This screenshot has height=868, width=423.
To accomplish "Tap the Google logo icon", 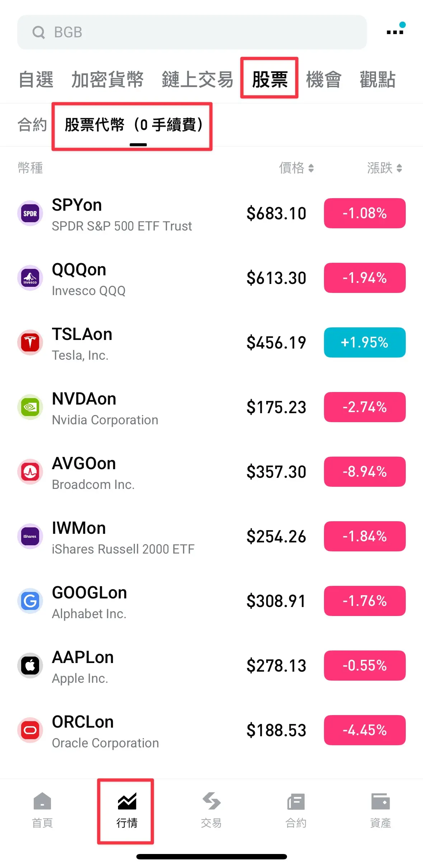I will [30, 601].
